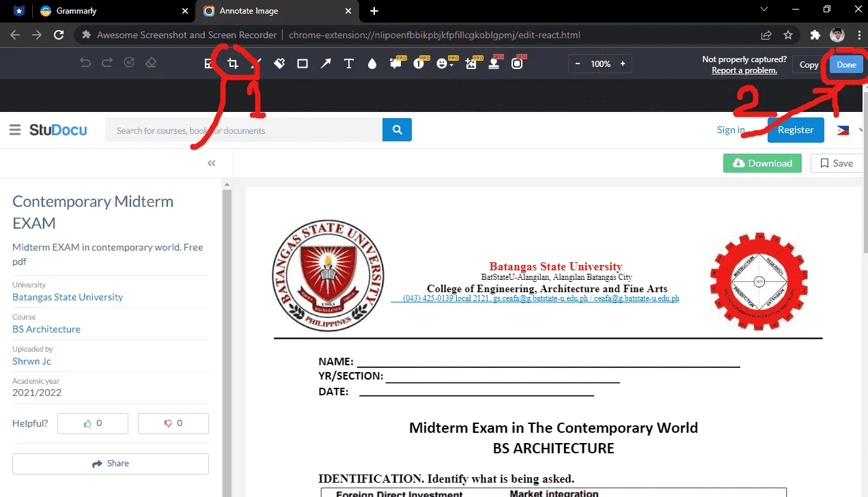
Task: Click the sidebar panel scrollbar
Action: (x=227, y=341)
